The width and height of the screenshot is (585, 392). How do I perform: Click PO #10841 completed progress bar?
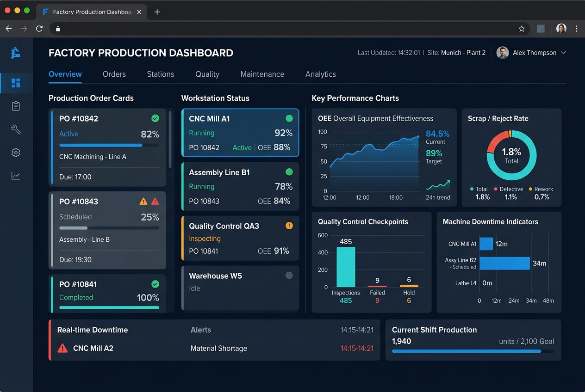[x=109, y=307]
